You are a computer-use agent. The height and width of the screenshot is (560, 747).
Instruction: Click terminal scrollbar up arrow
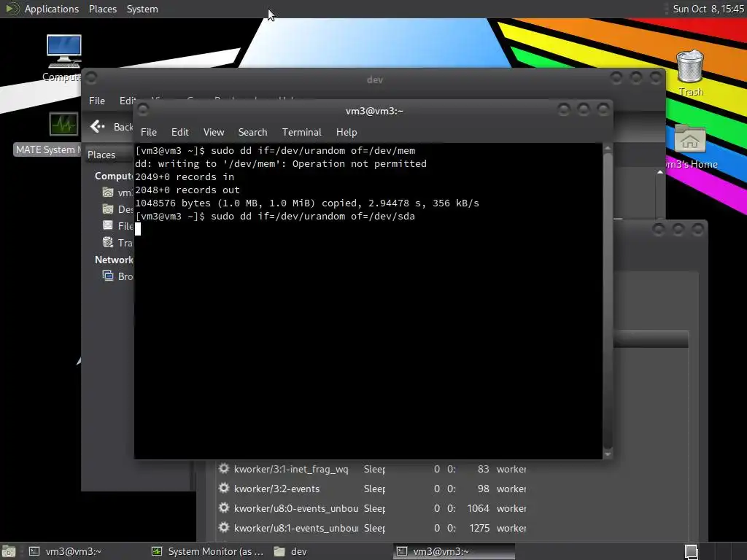[608, 148]
